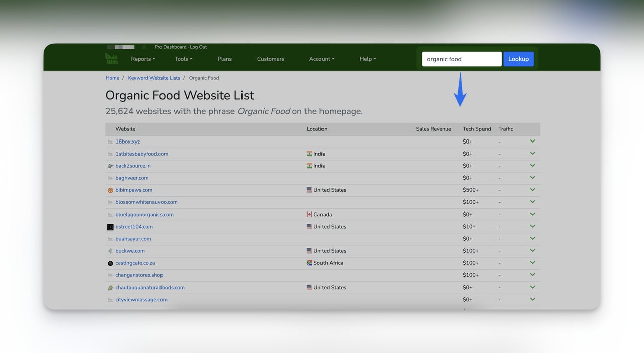Click bstreet104.com black favicon

(x=110, y=227)
